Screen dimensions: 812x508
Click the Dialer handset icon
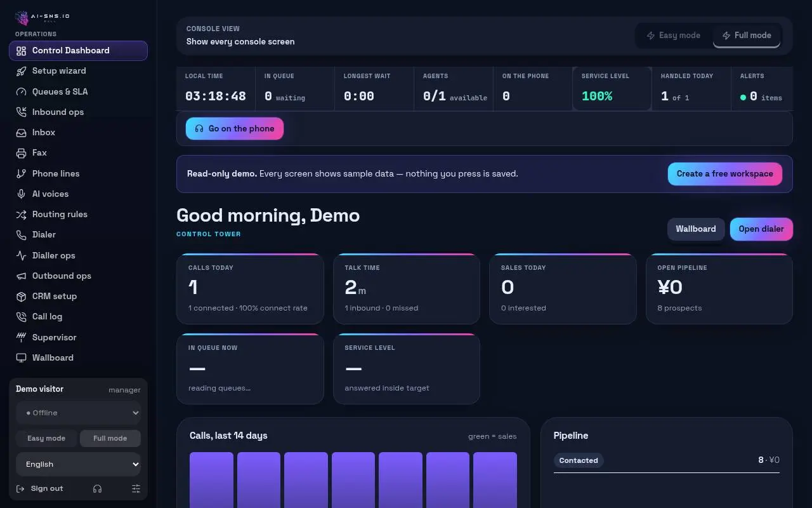(x=21, y=235)
